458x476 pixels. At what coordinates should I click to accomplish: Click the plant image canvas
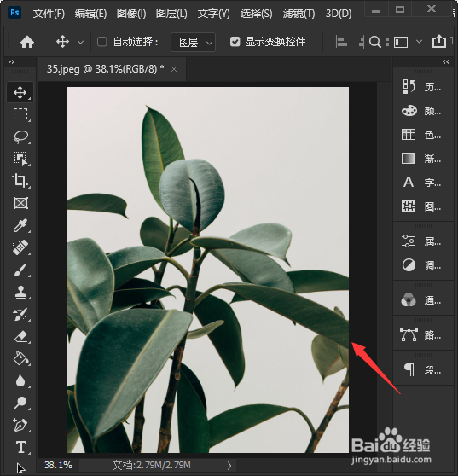coord(207,270)
